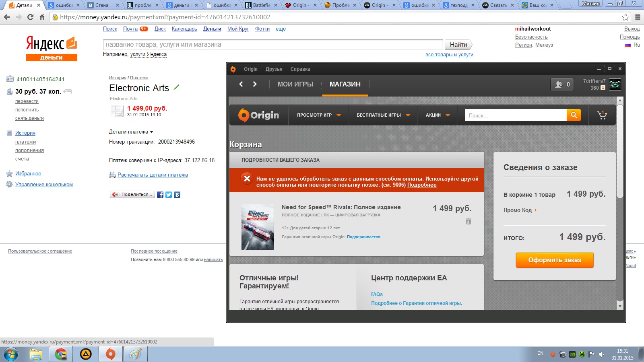Open File Explorer from the taskbar
644x362 pixels.
(36, 354)
